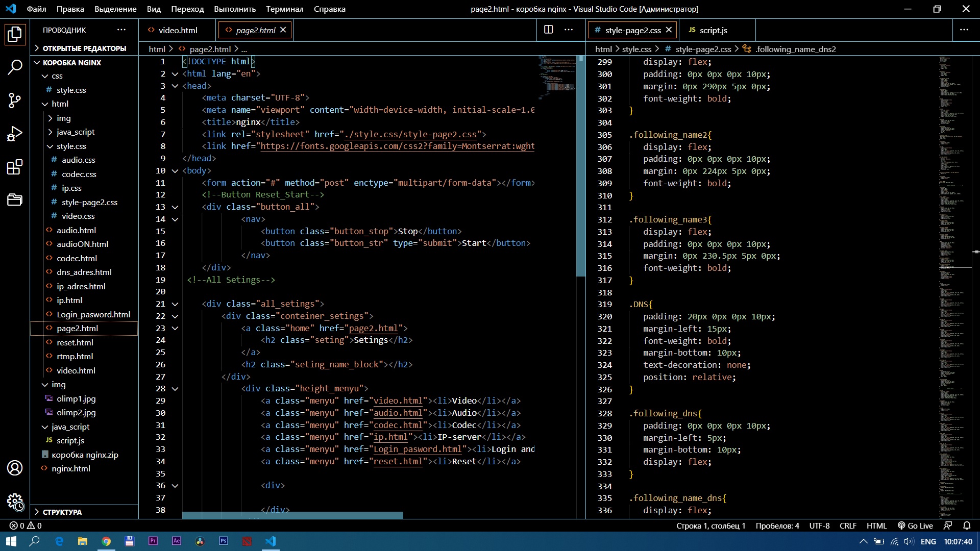The height and width of the screenshot is (551, 980).
Task: Collapse the КОРОБКА NGINX root folder
Action: click(x=84, y=62)
